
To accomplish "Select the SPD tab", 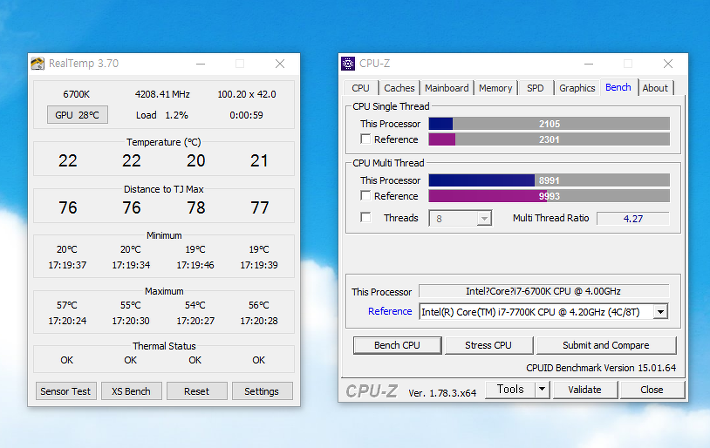I will 535,88.
